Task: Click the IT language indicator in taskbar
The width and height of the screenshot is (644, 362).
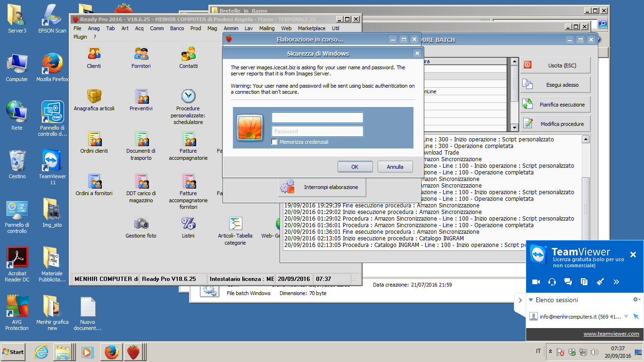Action: pyautogui.click(x=538, y=351)
